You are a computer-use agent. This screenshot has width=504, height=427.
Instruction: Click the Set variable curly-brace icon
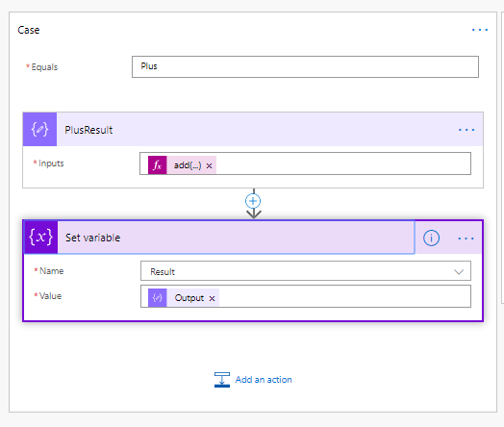tap(40, 238)
